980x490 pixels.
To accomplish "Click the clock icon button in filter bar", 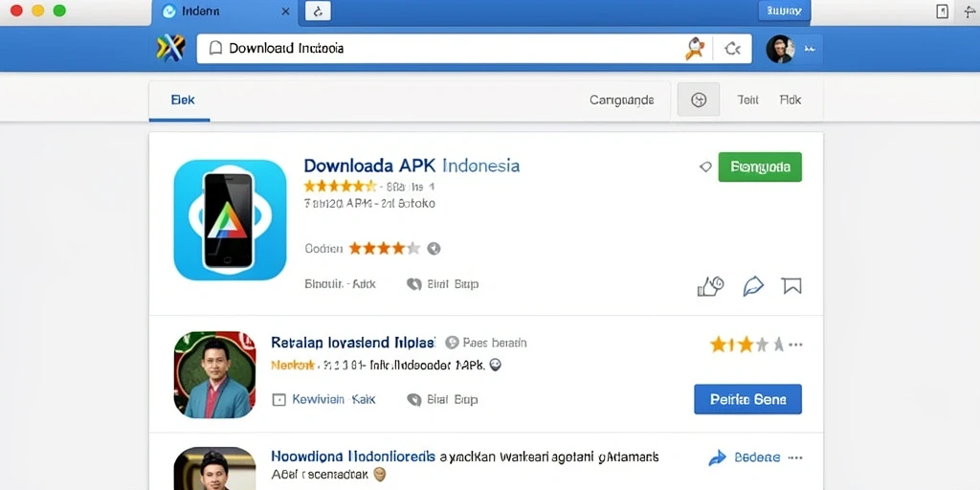I will [x=699, y=100].
